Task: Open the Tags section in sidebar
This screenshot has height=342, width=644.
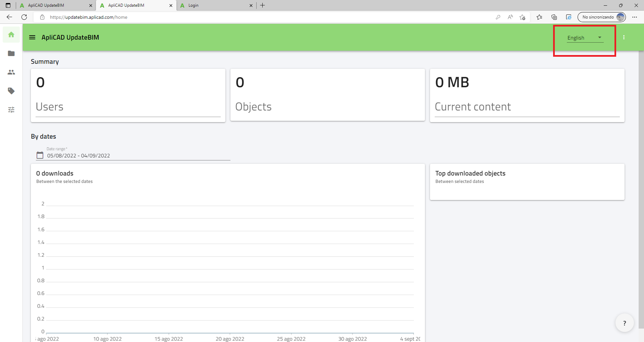Action: [11, 91]
